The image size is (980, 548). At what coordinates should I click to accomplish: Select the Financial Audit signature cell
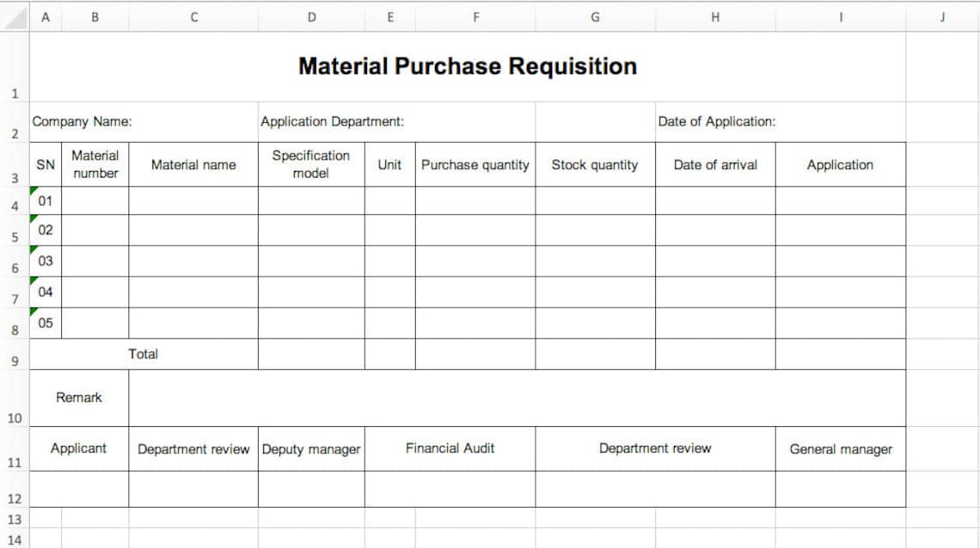[x=449, y=448]
